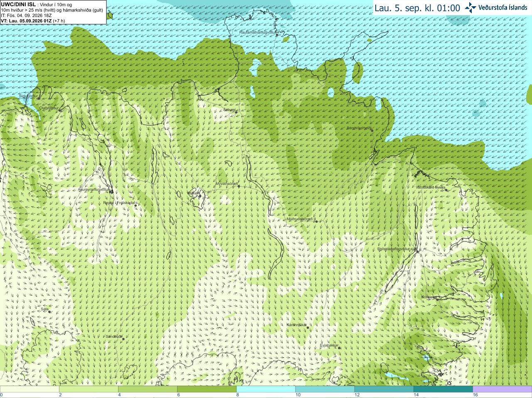Select the Möðrudalsöræfi II station dot

(316, 221)
